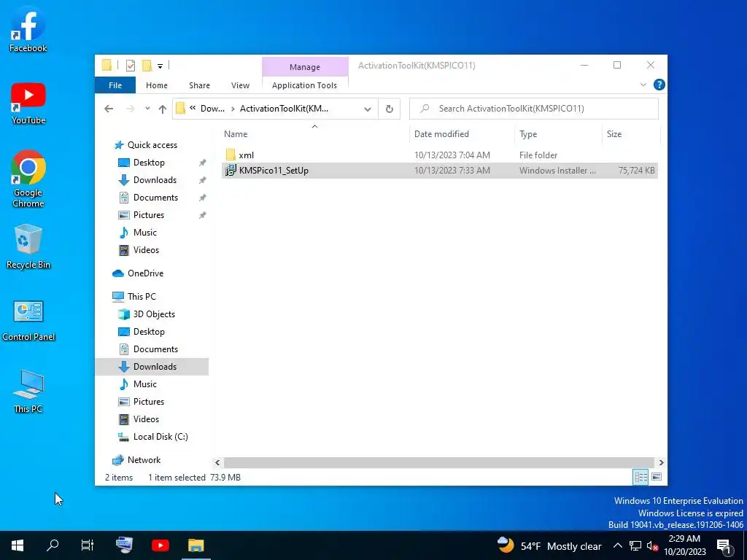This screenshot has height=560, width=747.
Task: Click the horizontal scrollbar track
Action: pyautogui.click(x=438, y=462)
